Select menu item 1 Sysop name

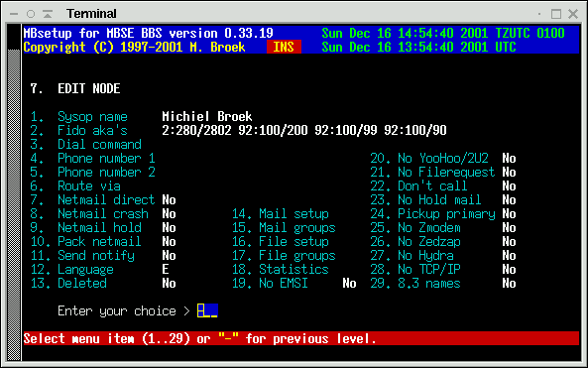pyautogui.click(x=78, y=116)
